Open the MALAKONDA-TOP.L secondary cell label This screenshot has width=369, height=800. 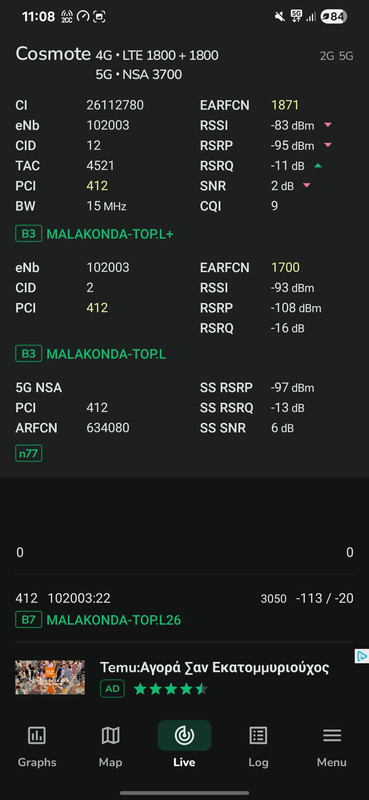[x=106, y=354]
